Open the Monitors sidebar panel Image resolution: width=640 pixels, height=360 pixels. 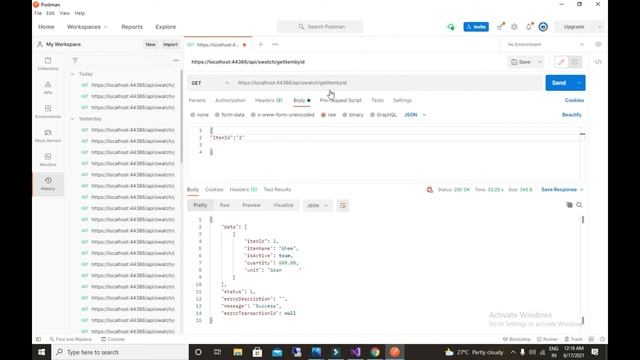48,160
